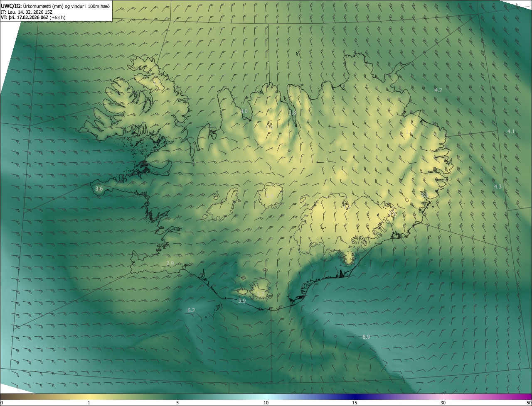Click the map value label 4.0
This screenshot has width=532, height=406.
244,111
